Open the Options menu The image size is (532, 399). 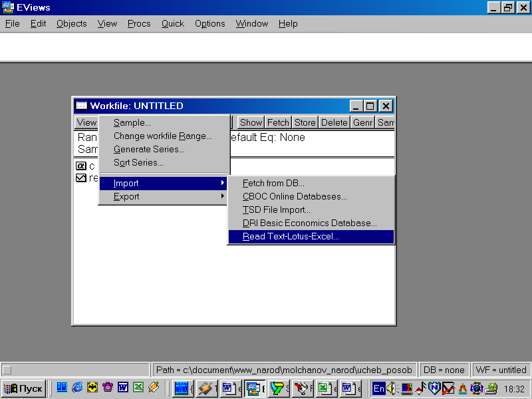coord(210,24)
